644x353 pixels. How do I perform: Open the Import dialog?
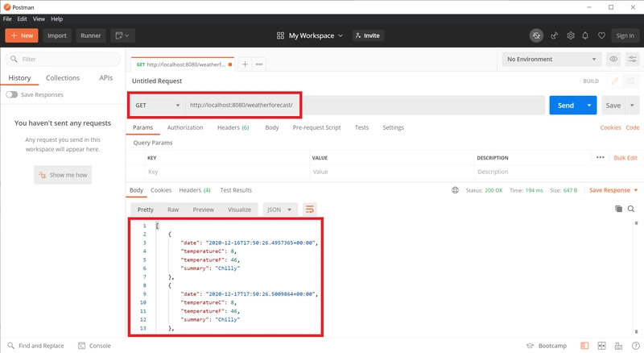(x=56, y=35)
